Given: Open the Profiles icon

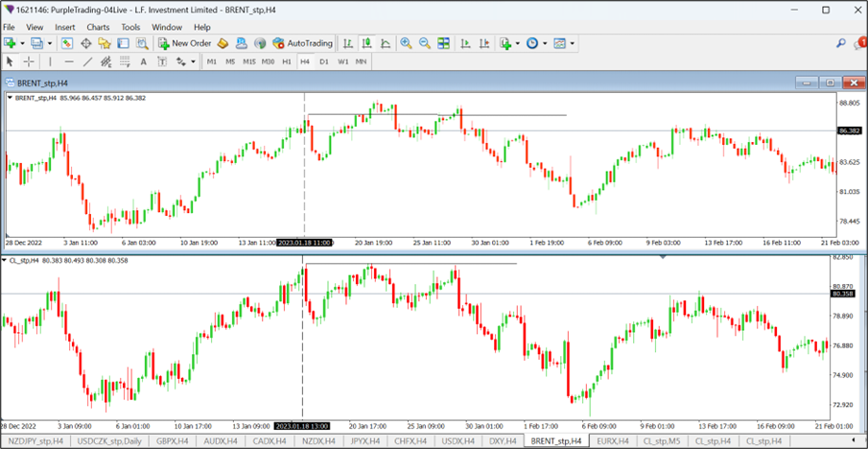Looking at the screenshot, I should [37, 42].
